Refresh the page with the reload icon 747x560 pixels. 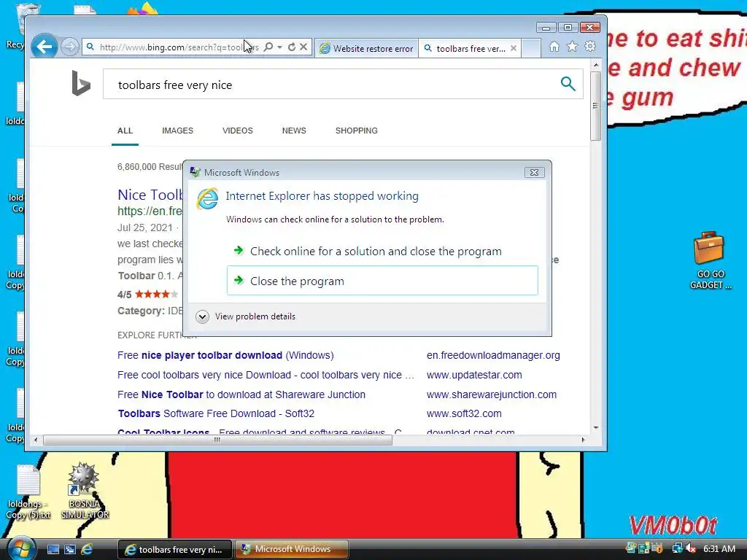(292, 47)
